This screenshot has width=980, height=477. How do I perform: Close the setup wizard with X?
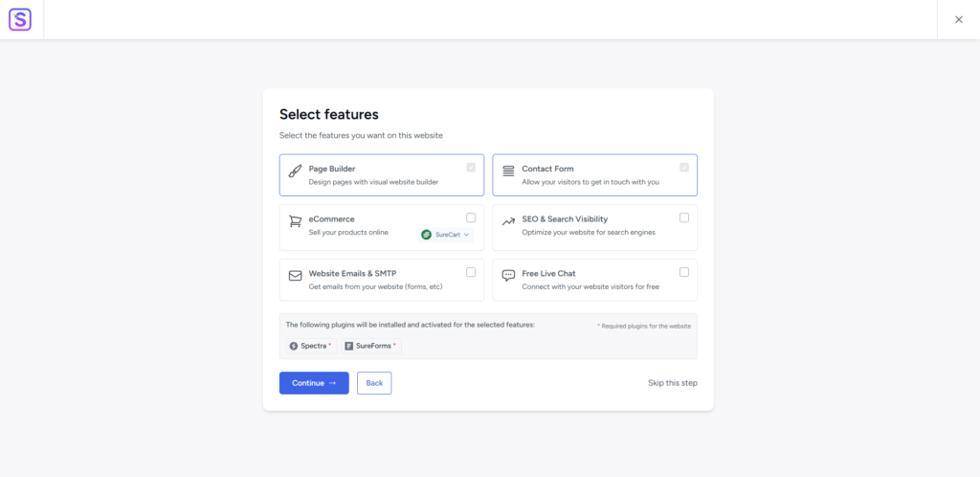tap(959, 19)
